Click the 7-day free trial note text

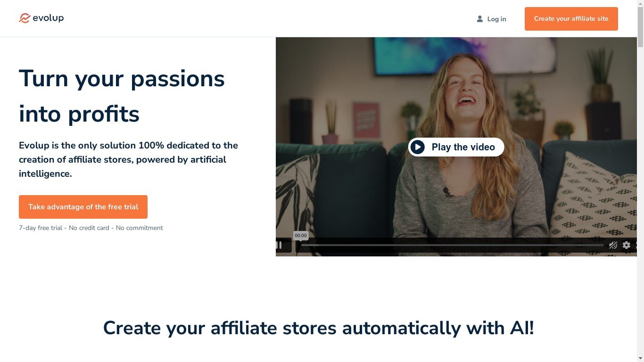point(91,228)
